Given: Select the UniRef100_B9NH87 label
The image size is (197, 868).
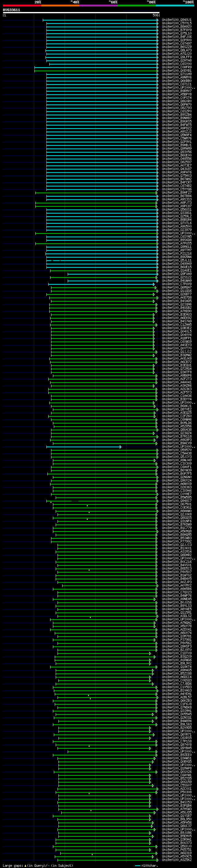Looking at the screenshot, I should [176, 118].
